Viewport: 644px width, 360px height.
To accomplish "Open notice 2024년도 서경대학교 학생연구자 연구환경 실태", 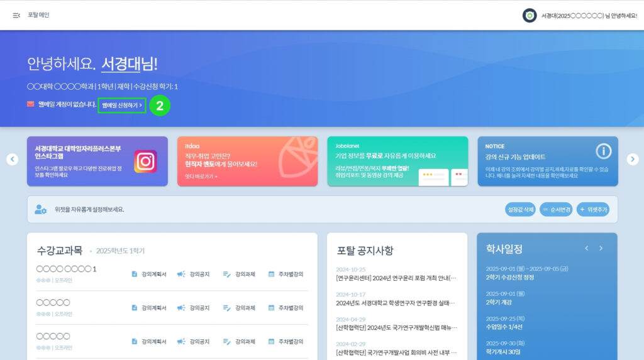I will coord(396,303).
